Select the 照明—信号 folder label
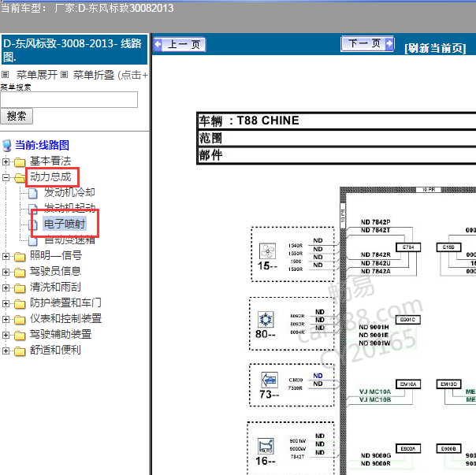The width and height of the screenshot is (476, 475). (x=56, y=255)
